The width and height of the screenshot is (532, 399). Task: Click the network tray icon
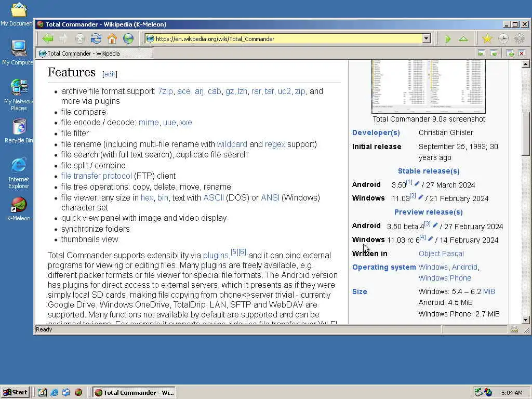click(x=478, y=393)
